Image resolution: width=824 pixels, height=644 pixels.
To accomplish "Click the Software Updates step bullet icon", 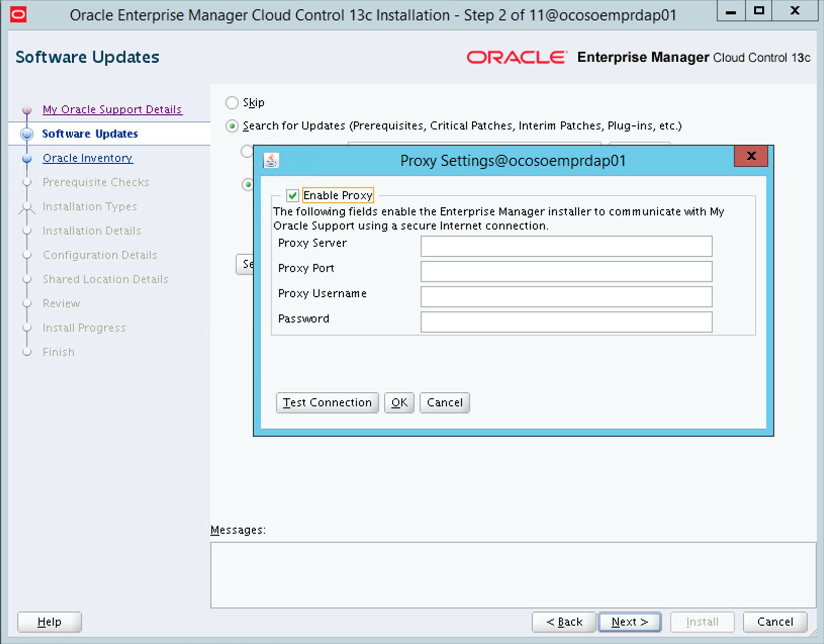I will coord(27,134).
